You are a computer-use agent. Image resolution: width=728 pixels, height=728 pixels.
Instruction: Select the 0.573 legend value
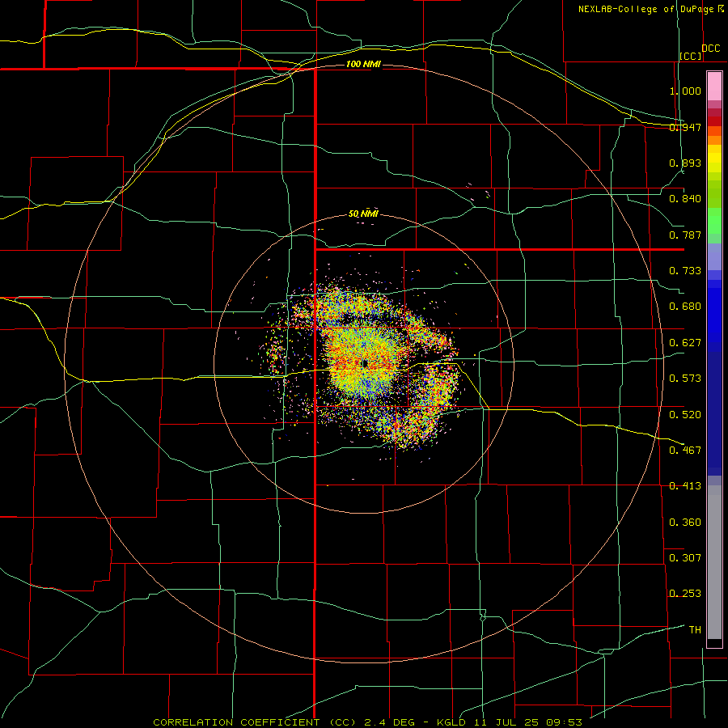(x=685, y=379)
